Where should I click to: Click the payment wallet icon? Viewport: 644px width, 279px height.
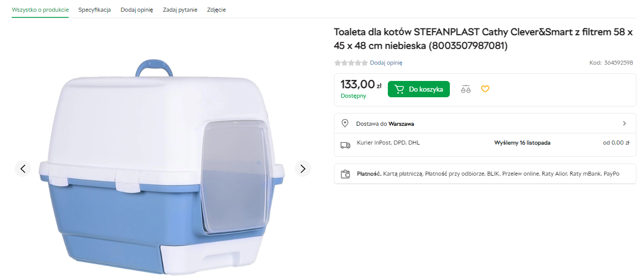pos(345,174)
